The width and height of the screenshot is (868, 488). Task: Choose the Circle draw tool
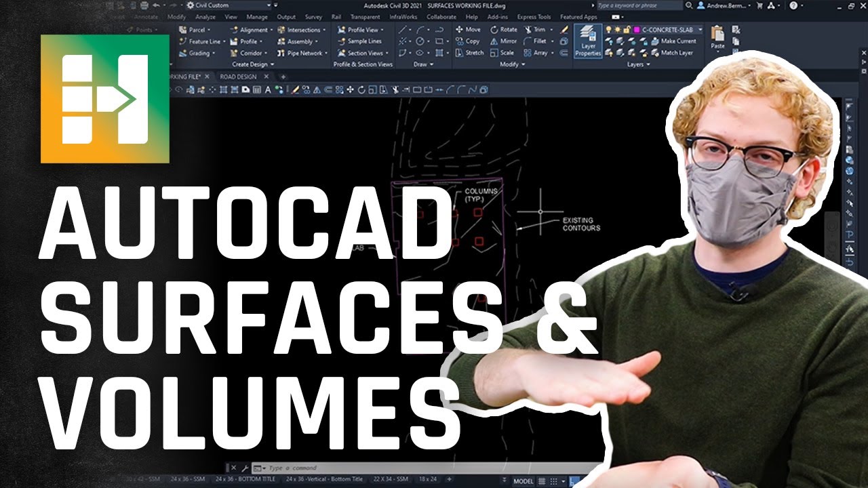[x=422, y=41]
